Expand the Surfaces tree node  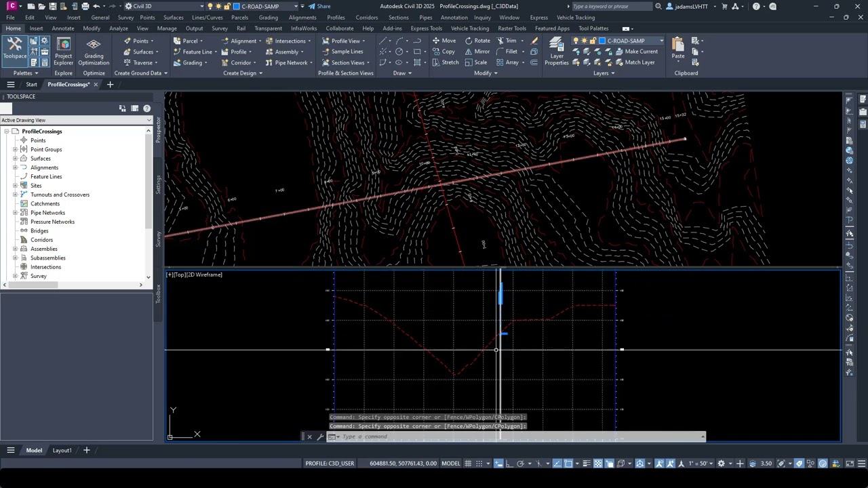[x=15, y=159]
